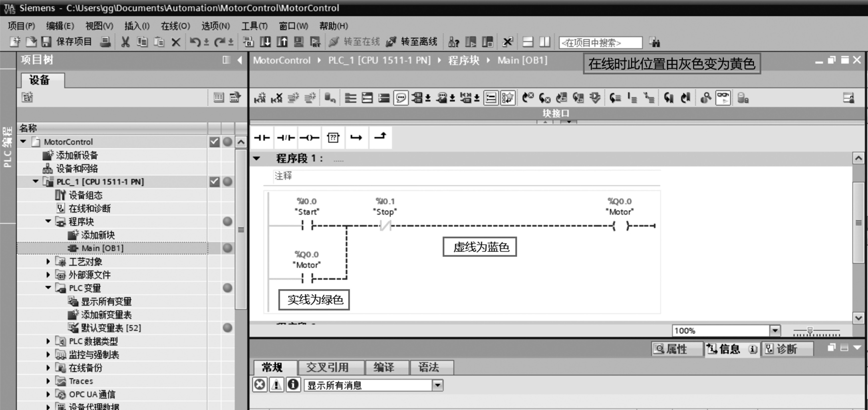Collapse the PLC_1 [CPU 1511-1 PN] node
Image resolution: width=868 pixels, height=410 pixels.
(36, 181)
